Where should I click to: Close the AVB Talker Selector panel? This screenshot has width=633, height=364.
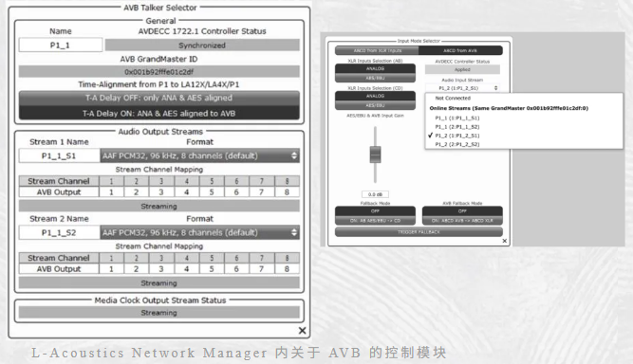[302, 331]
